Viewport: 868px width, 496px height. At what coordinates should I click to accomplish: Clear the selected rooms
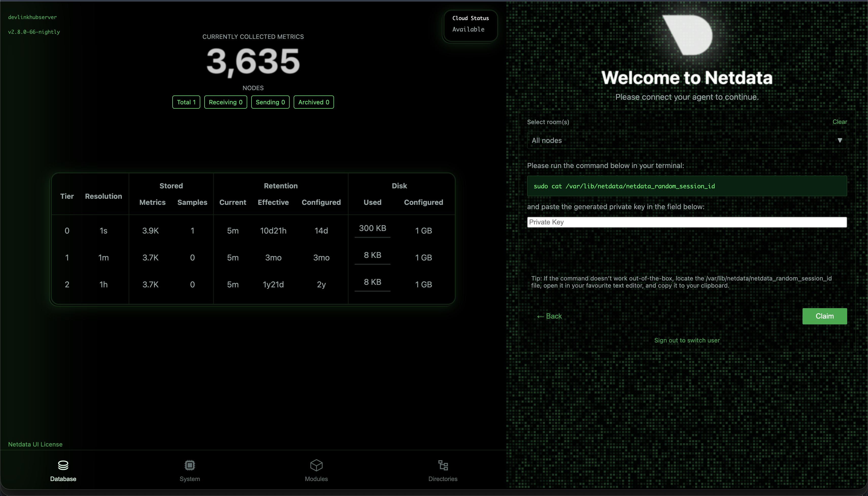pos(839,122)
